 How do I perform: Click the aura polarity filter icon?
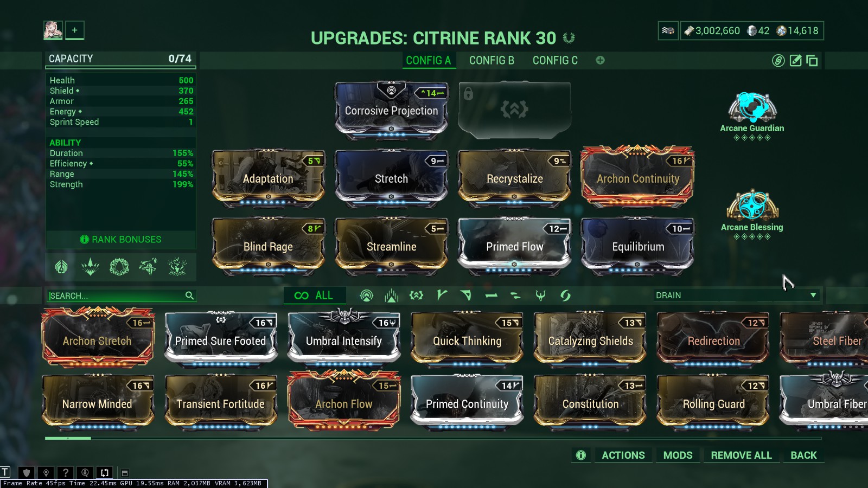coord(367,296)
